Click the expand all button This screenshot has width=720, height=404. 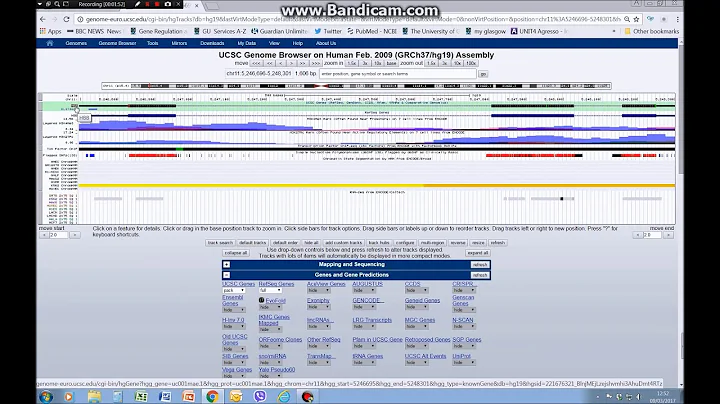pos(478,253)
